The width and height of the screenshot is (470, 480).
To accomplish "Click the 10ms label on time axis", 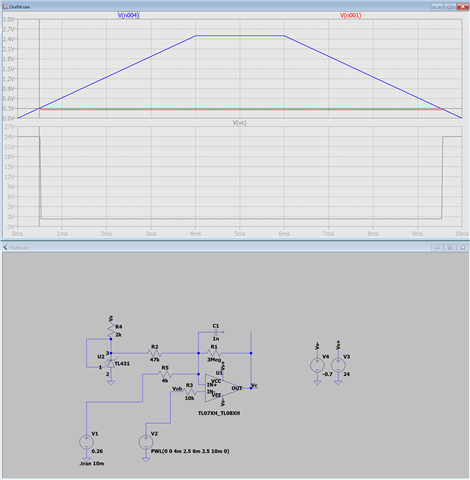I will coord(462,234).
